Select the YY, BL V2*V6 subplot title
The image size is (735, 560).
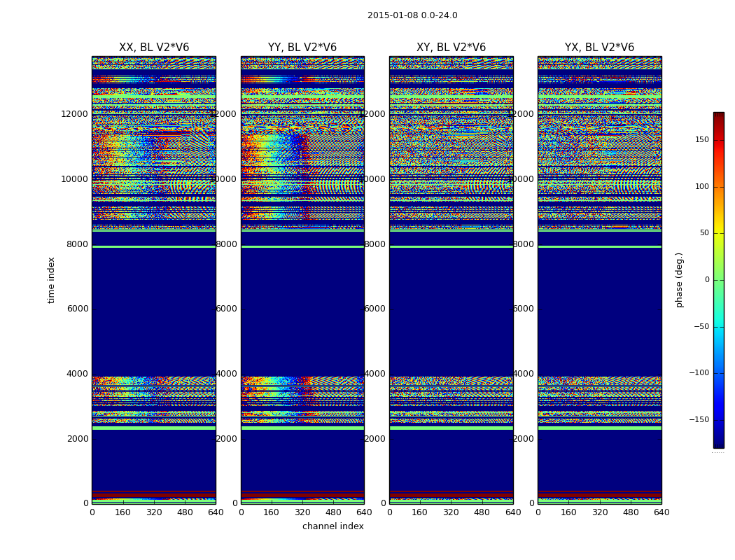(x=302, y=48)
